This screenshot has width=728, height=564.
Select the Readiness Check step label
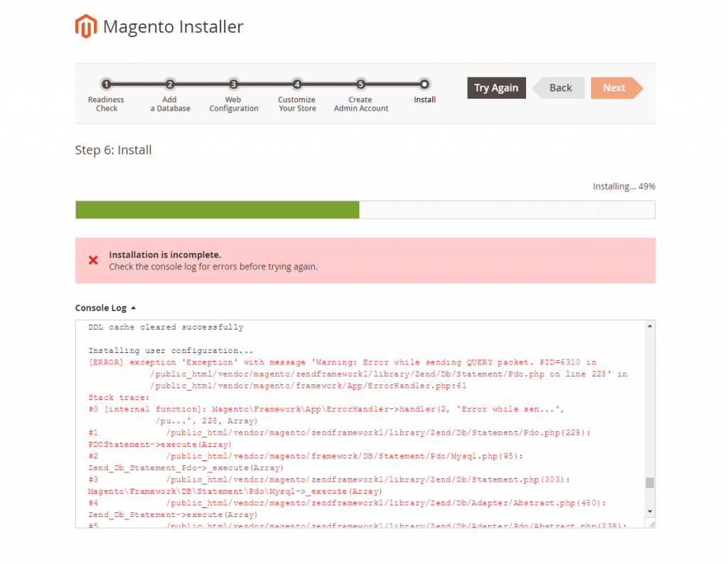pos(107,104)
